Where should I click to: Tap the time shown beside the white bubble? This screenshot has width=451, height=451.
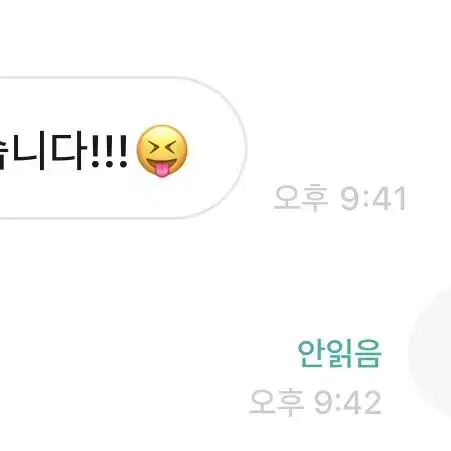(x=339, y=198)
